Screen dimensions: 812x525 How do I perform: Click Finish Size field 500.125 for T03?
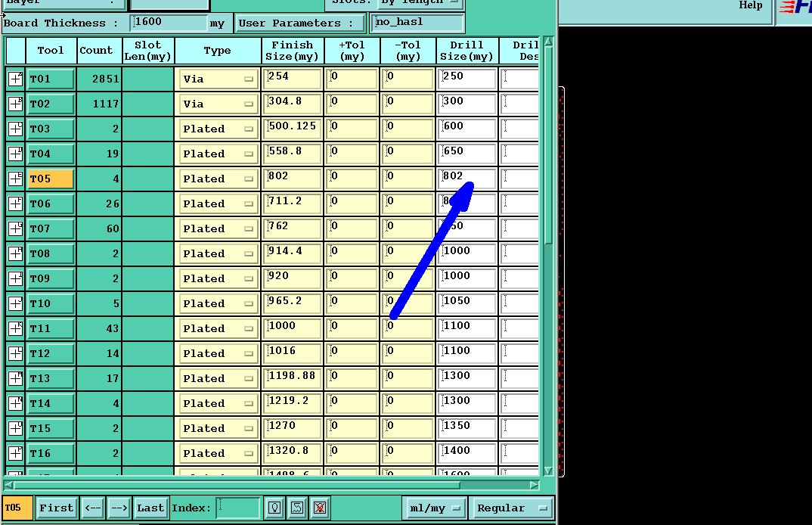point(293,129)
